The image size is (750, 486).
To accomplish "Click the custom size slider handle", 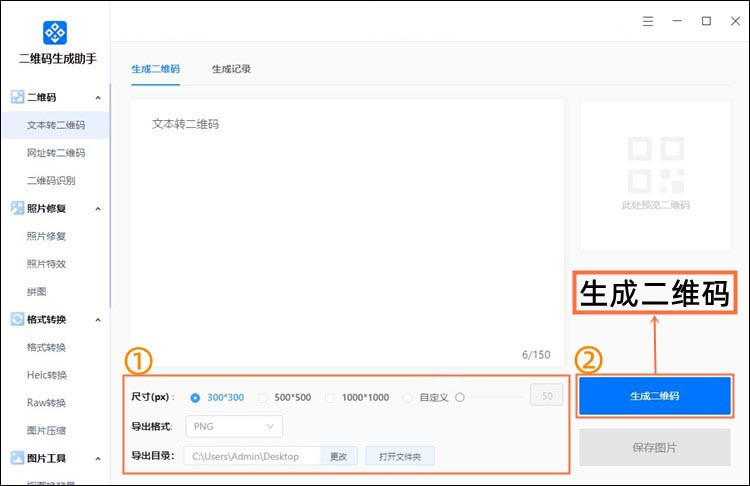I will tap(460, 397).
